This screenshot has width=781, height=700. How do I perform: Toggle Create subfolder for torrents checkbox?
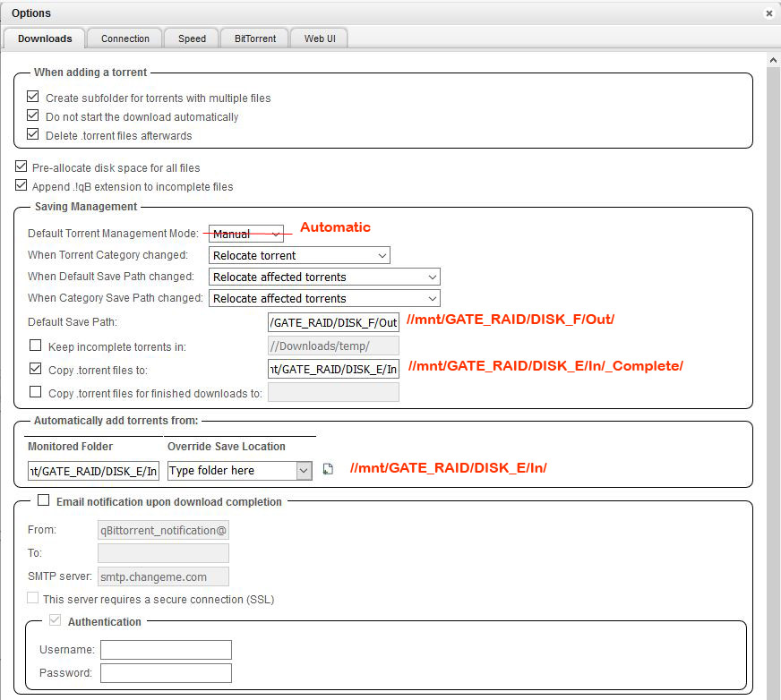(33, 96)
